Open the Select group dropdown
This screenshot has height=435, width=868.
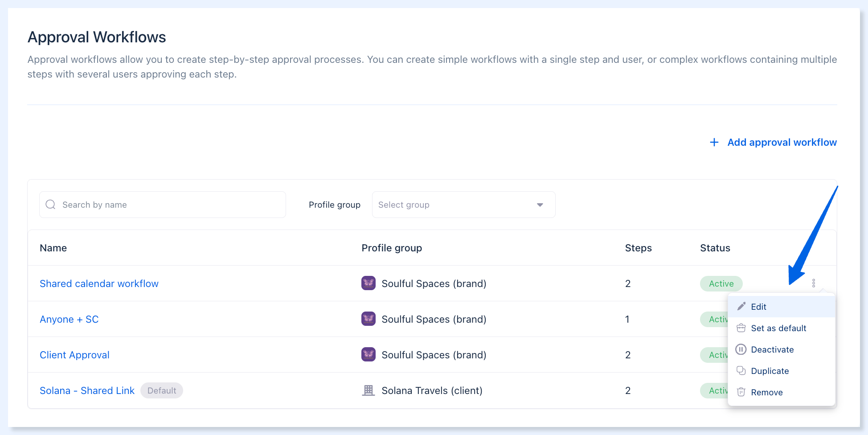(x=463, y=205)
